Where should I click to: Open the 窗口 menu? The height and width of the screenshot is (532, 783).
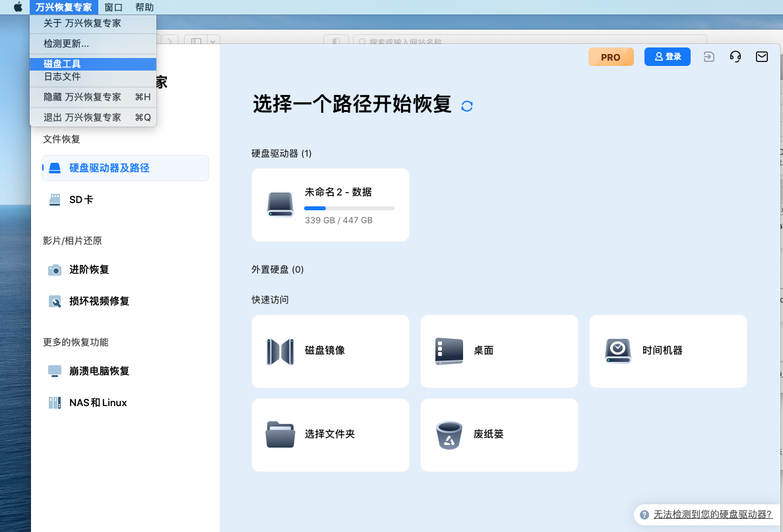[x=113, y=7]
